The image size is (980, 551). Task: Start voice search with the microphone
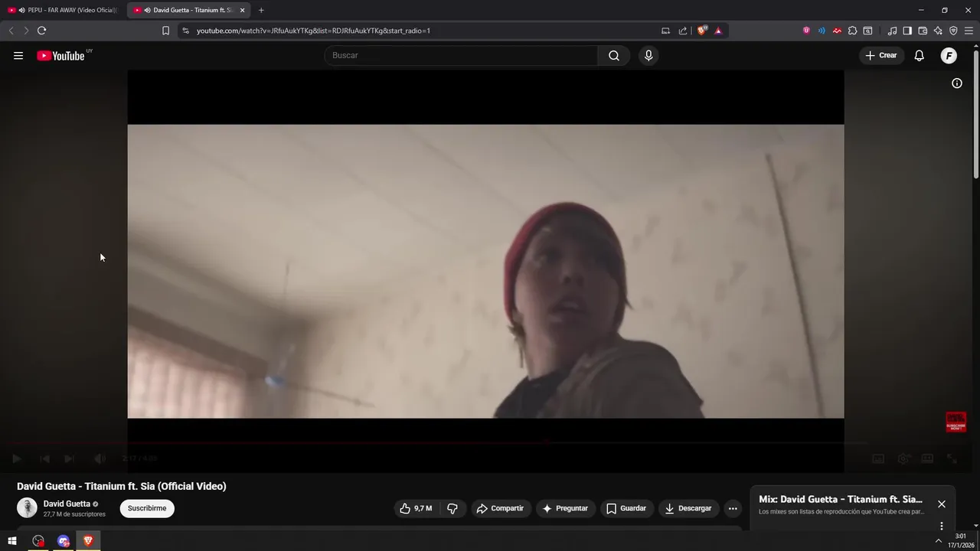pyautogui.click(x=648, y=55)
